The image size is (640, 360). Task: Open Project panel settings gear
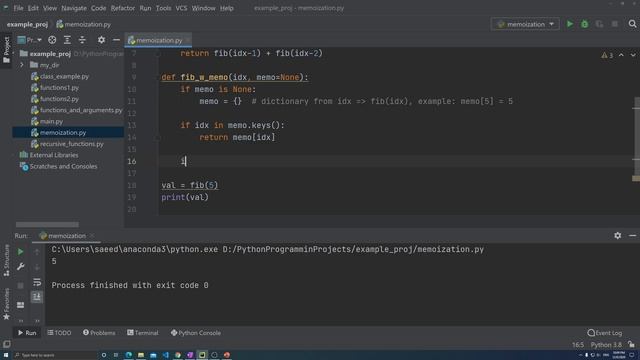pos(101,40)
